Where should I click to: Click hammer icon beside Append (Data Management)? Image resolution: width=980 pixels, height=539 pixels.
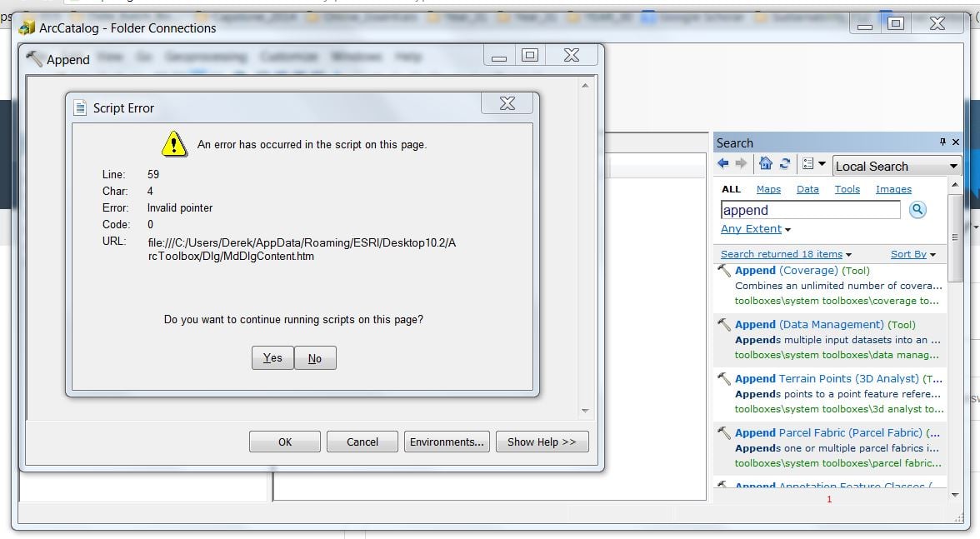coord(723,325)
